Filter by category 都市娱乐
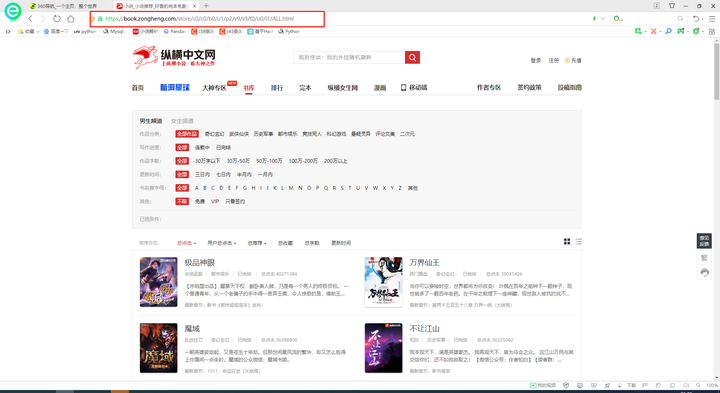The width and height of the screenshot is (720, 393). click(x=287, y=134)
